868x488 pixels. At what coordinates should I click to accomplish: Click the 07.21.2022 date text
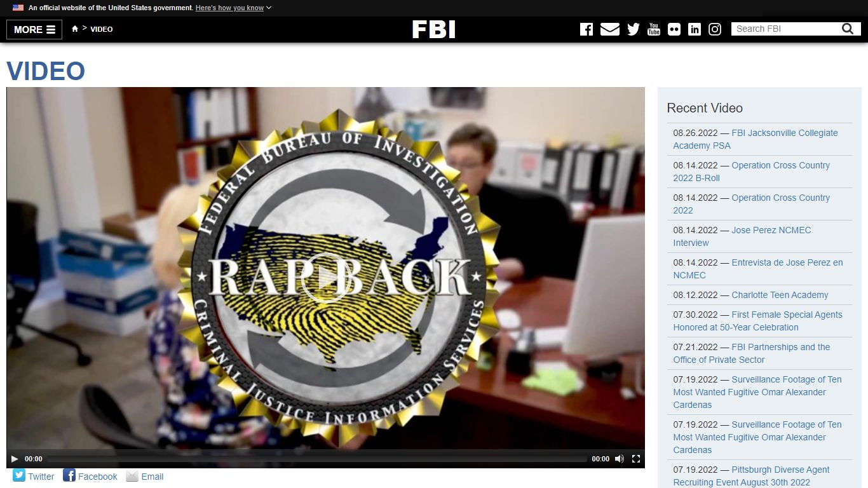click(696, 347)
